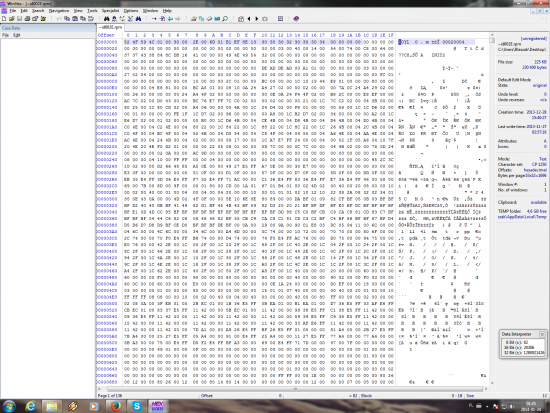Click the Character set 'CP 1250' value
The image size is (550, 413).
tap(539, 165)
